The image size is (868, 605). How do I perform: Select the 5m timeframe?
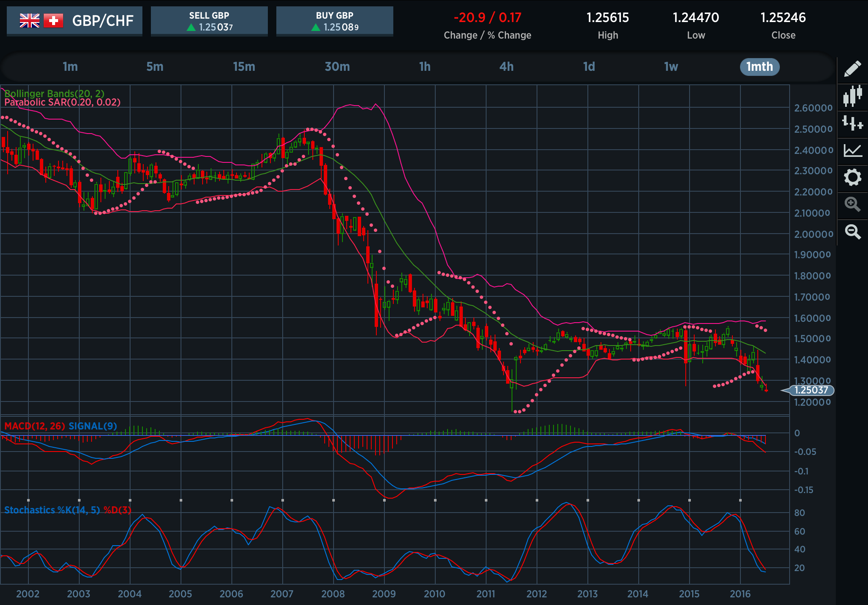155,67
